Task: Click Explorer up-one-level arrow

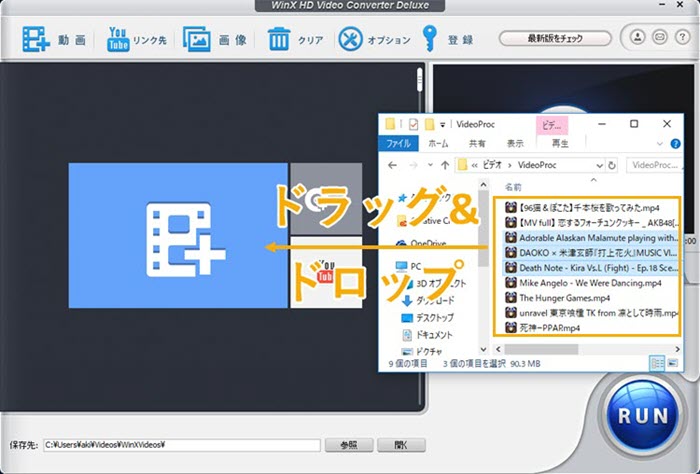Action: (x=445, y=165)
